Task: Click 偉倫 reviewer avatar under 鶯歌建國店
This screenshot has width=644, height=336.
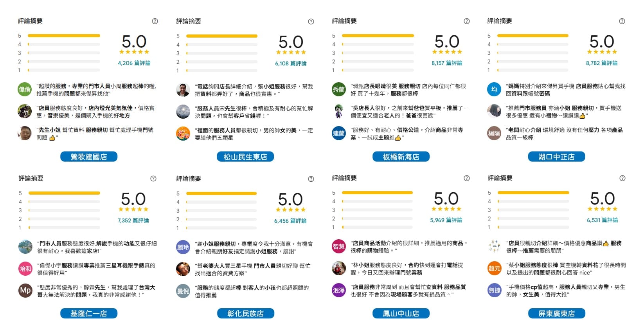Action: tap(25, 89)
